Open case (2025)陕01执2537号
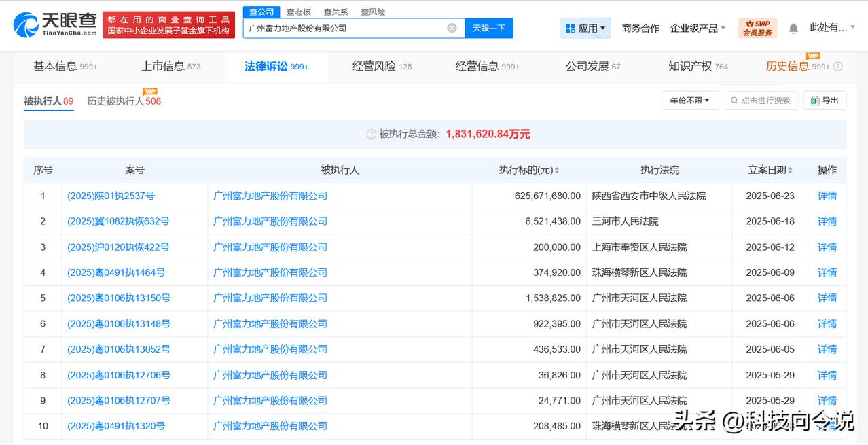Screen dimensions: 868x445 click(111, 196)
